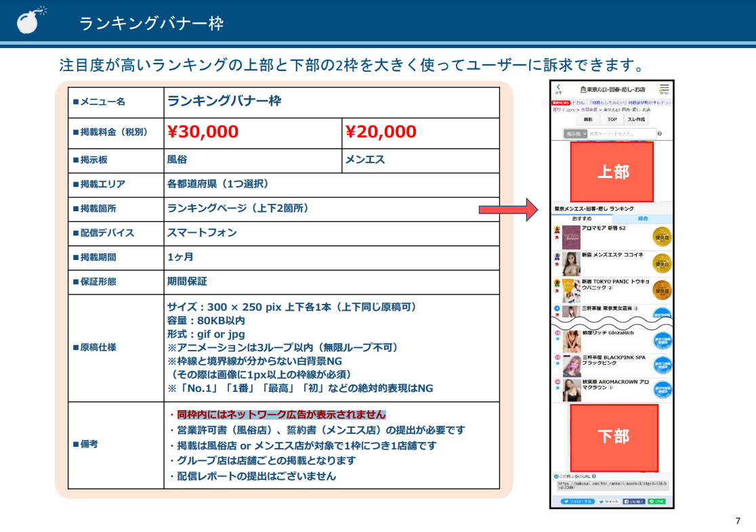This screenshot has height=532, width=756.
Task: Open the hamburger MENU icon in phone
Action: (x=664, y=89)
